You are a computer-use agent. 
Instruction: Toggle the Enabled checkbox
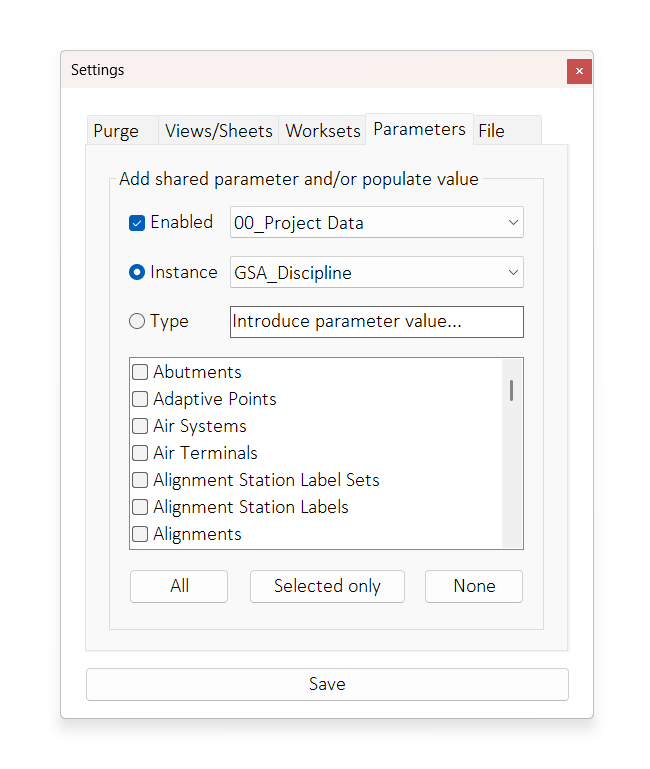click(x=138, y=223)
